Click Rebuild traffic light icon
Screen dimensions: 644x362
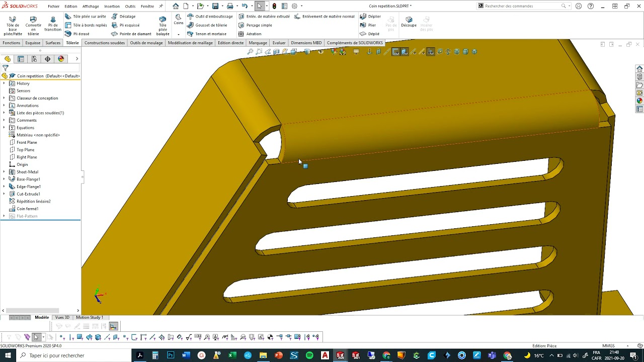tap(274, 6)
